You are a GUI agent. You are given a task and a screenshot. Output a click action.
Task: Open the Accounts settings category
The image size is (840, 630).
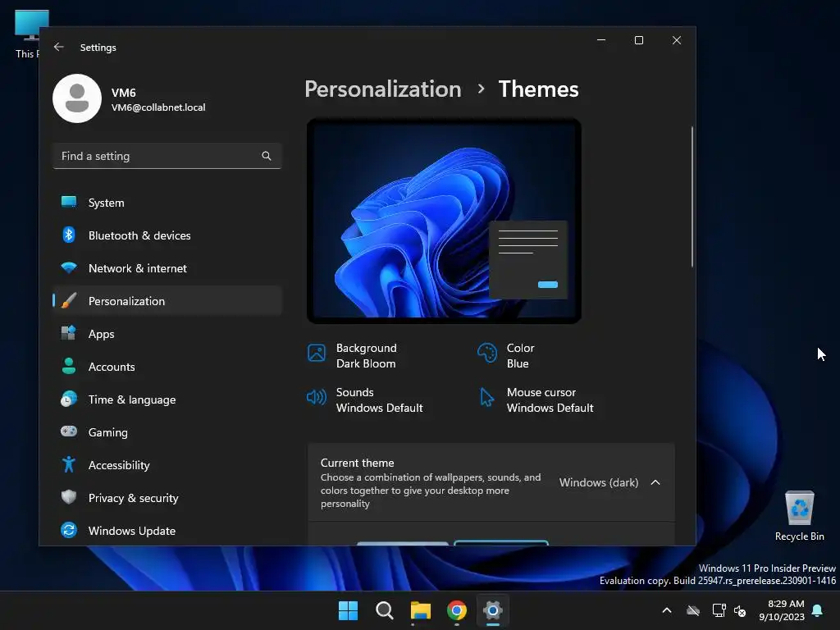[x=167, y=367]
